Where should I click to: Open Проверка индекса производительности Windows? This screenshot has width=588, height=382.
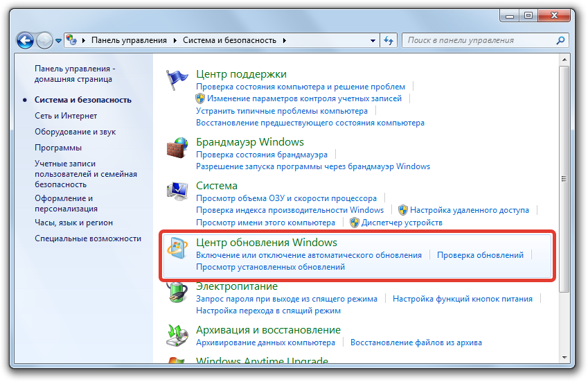290,210
